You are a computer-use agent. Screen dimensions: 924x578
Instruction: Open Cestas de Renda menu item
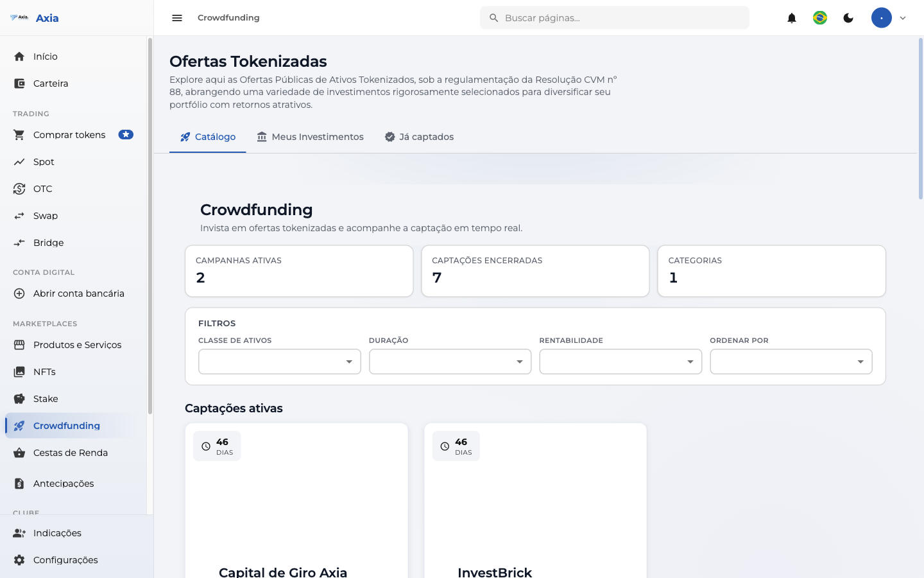72,453
